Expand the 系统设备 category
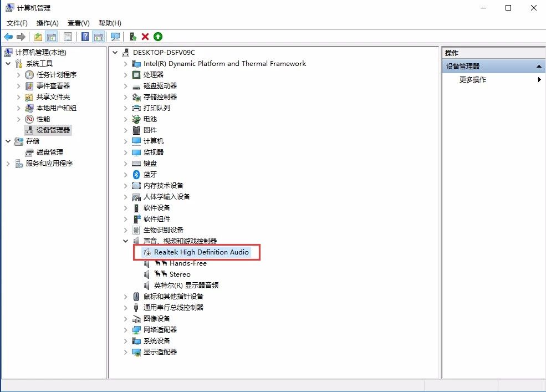Image resolution: width=546 pixels, height=392 pixels. coord(126,341)
